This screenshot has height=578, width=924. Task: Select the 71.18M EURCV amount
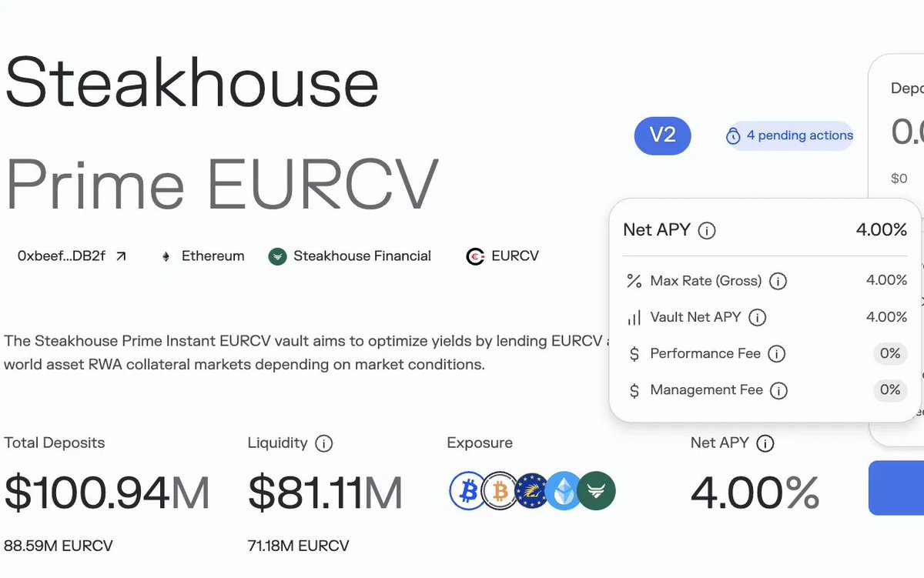point(299,546)
